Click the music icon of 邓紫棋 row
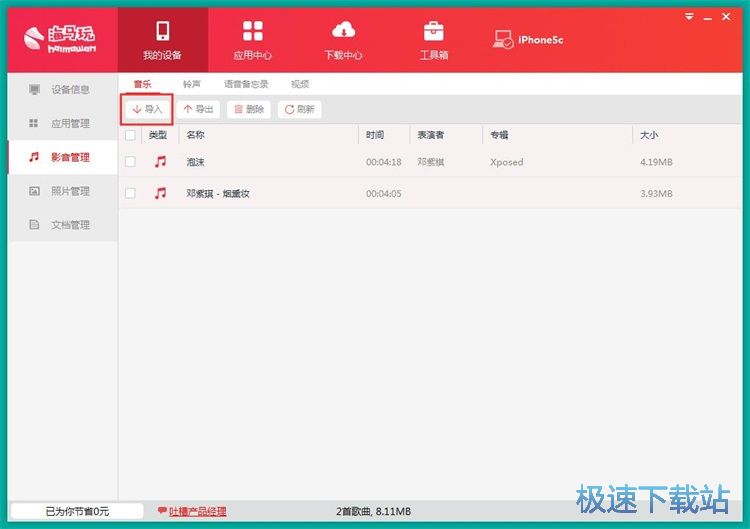The height and width of the screenshot is (529, 750). [x=160, y=193]
